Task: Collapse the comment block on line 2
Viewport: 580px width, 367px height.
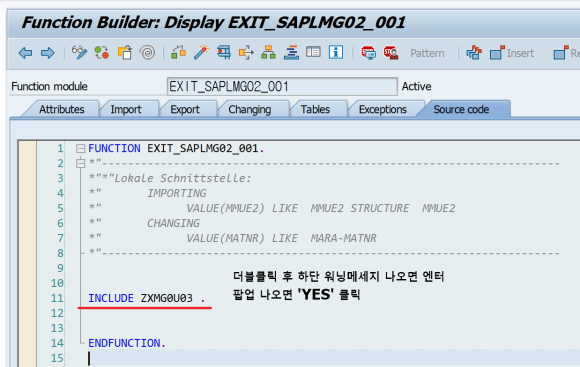Action: tap(80, 163)
